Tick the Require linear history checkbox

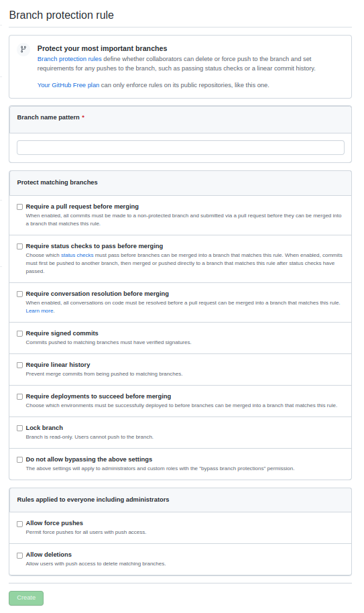tap(19, 365)
